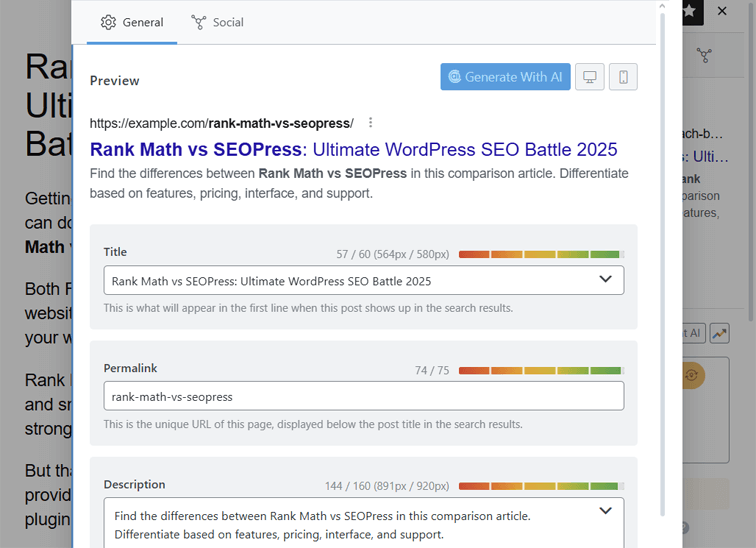Click the Description length progress bar
The height and width of the screenshot is (548, 756).
(541, 486)
